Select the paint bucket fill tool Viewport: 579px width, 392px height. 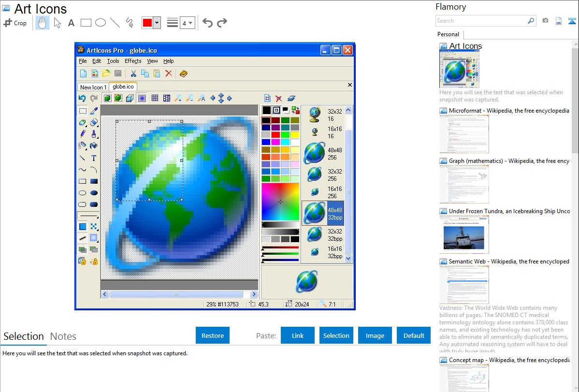coord(94,145)
